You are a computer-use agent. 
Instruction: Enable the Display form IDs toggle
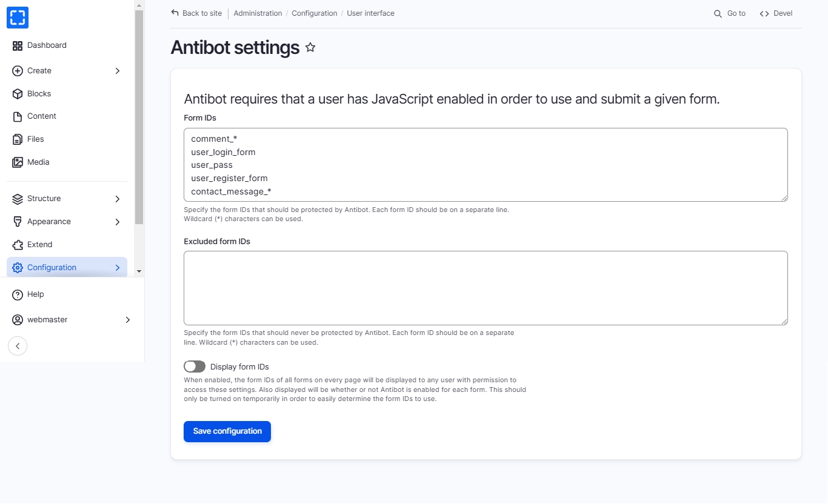coord(195,366)
